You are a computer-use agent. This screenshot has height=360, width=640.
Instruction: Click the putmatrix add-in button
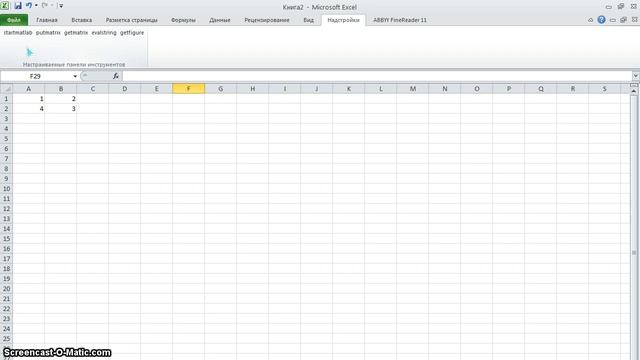click(x=48, y=33)
